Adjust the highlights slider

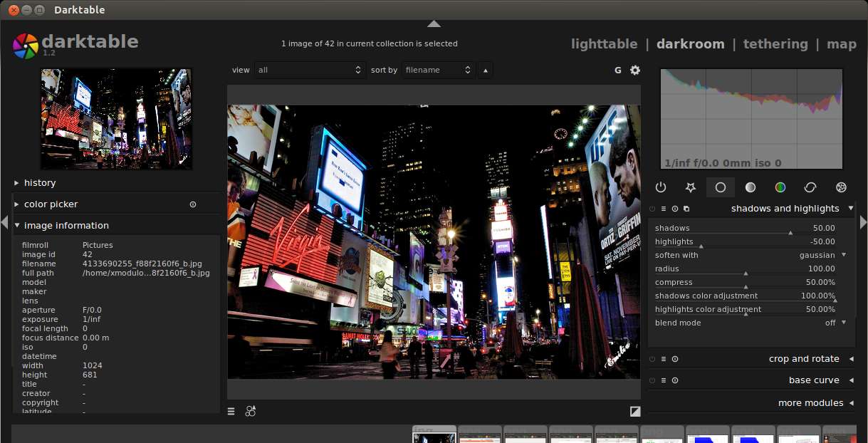745,242
